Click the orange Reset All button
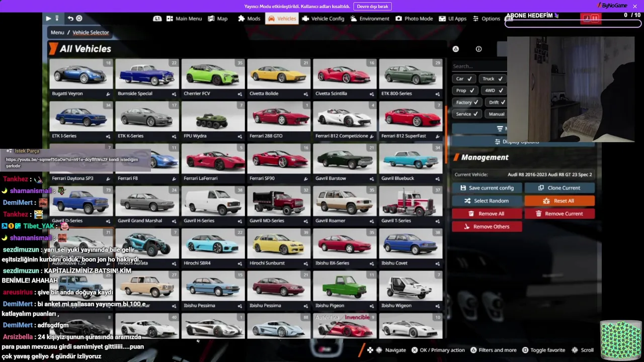 (559, 201)
